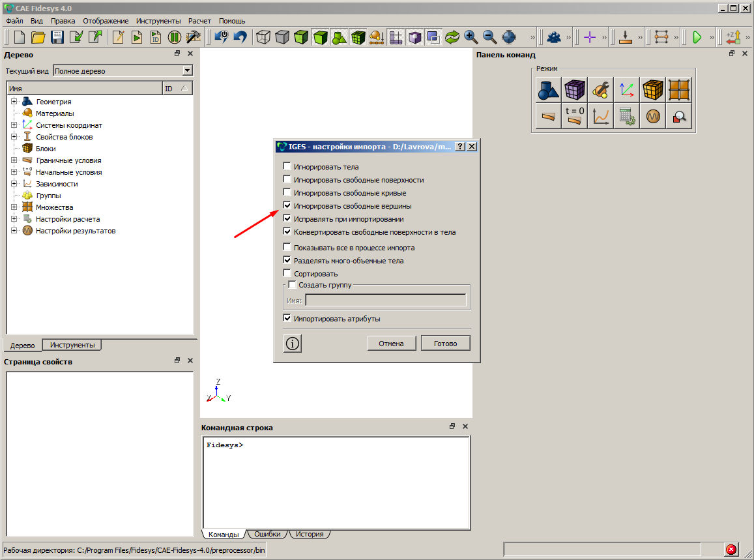Open the Текущий вид dropdown
The image size is (754, 560).
pos(188,70)
